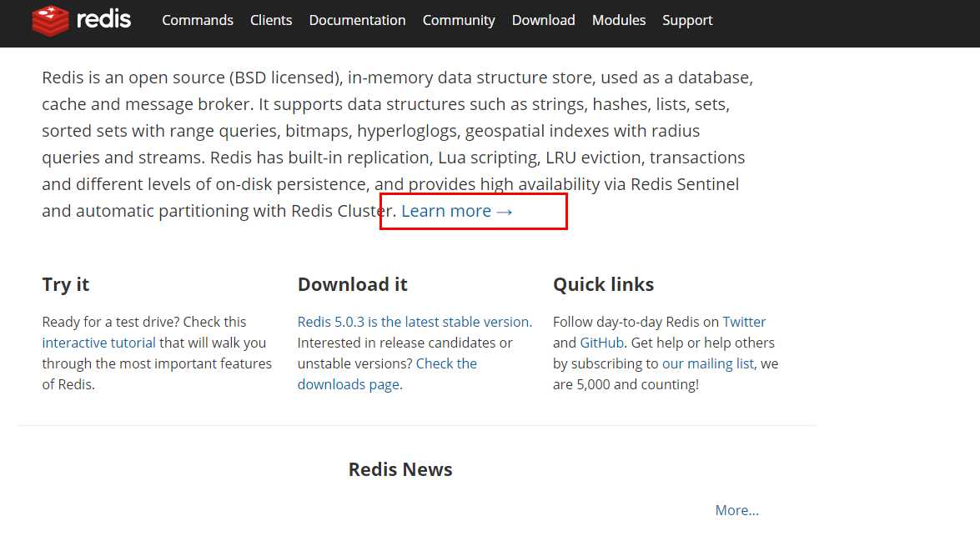Click More... under Redis News

736,510
